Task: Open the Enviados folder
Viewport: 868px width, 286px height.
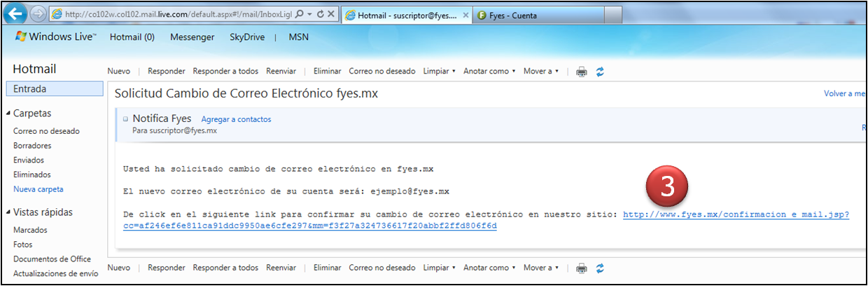Action: [29, 161]
